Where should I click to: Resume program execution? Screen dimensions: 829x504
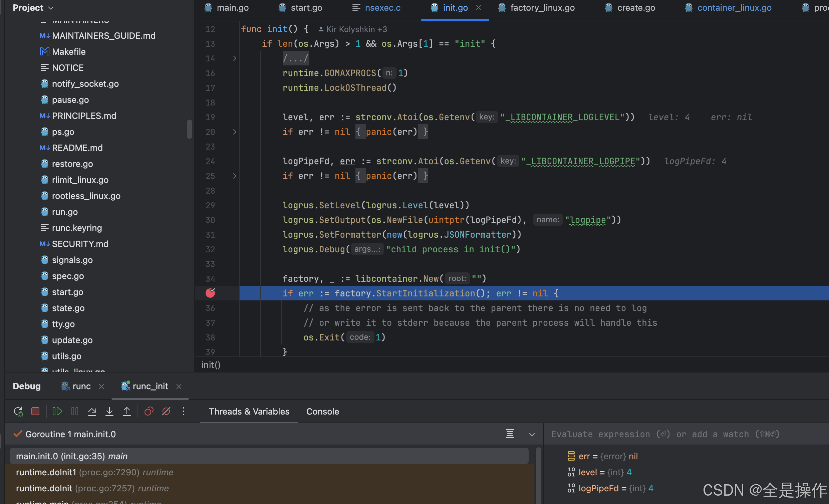(x=57, y=412)
